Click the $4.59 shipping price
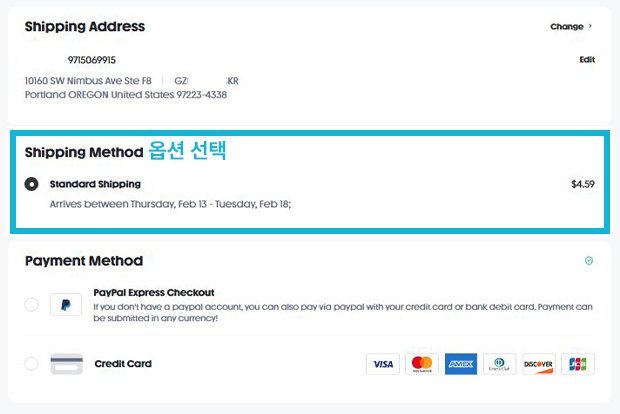 583,184
